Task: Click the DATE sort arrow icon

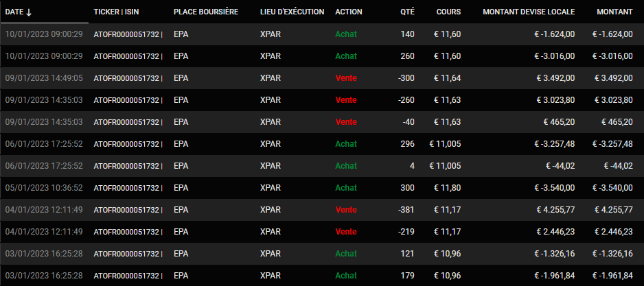Action: (x=28, y=12)
